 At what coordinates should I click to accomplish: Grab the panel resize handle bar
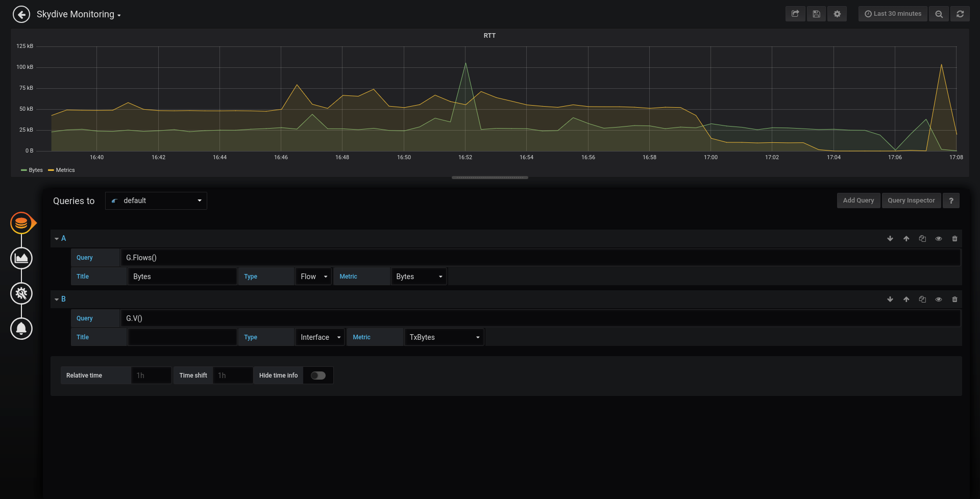pos(490,178)
